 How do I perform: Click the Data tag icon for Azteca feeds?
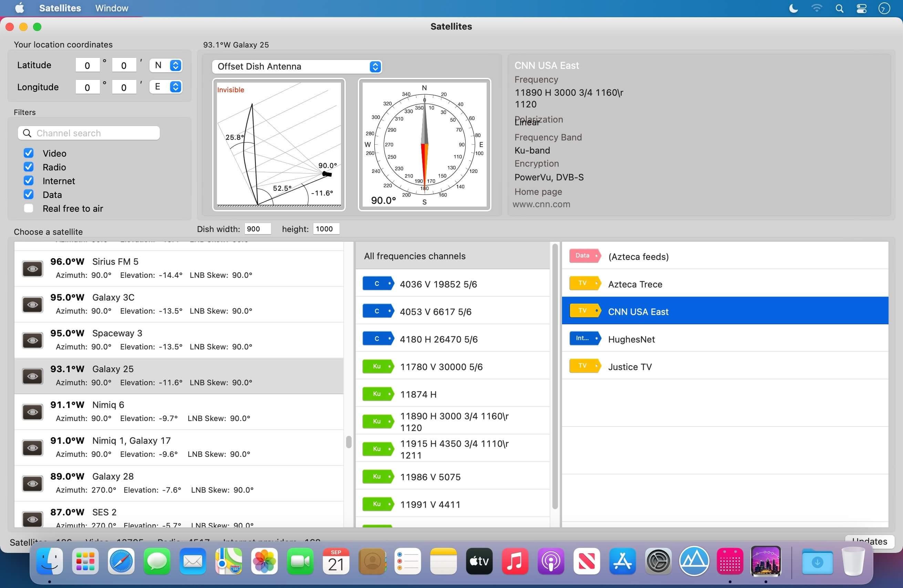click(585, 256)
